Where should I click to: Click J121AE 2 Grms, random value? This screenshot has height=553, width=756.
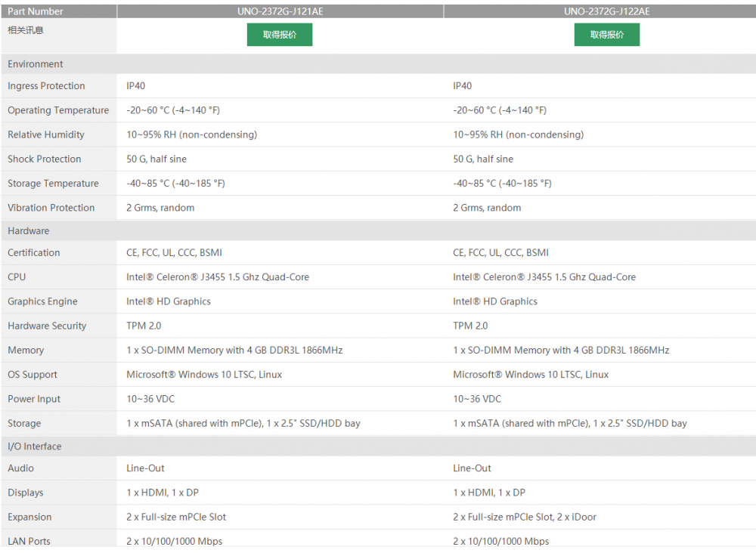point(160,208)
